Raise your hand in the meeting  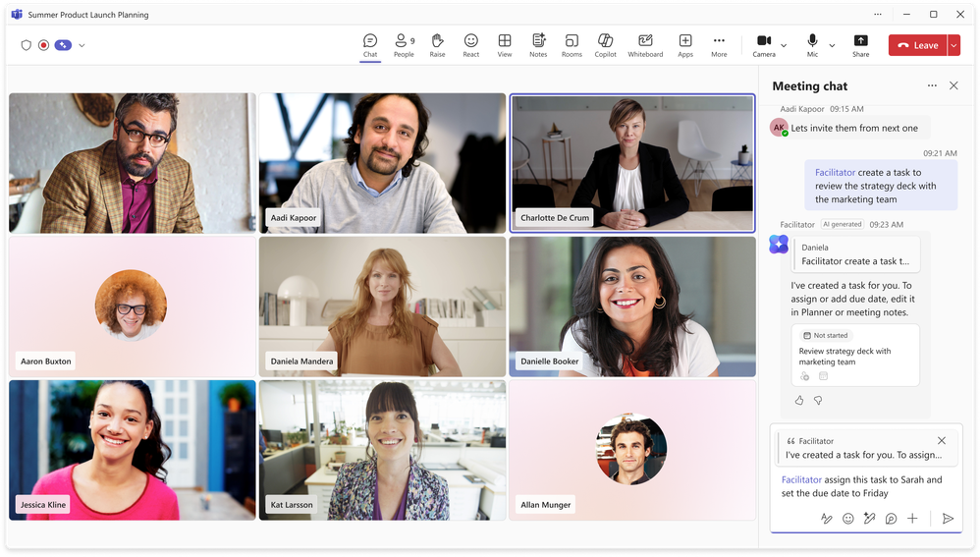[438, 45]
